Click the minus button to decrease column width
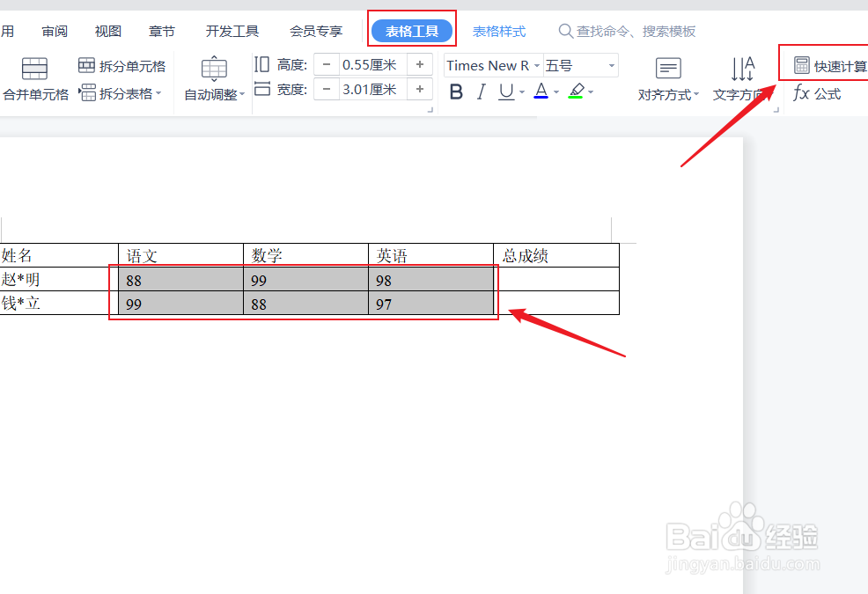Viewport: 868px width, 594px height. coord(326,89)
